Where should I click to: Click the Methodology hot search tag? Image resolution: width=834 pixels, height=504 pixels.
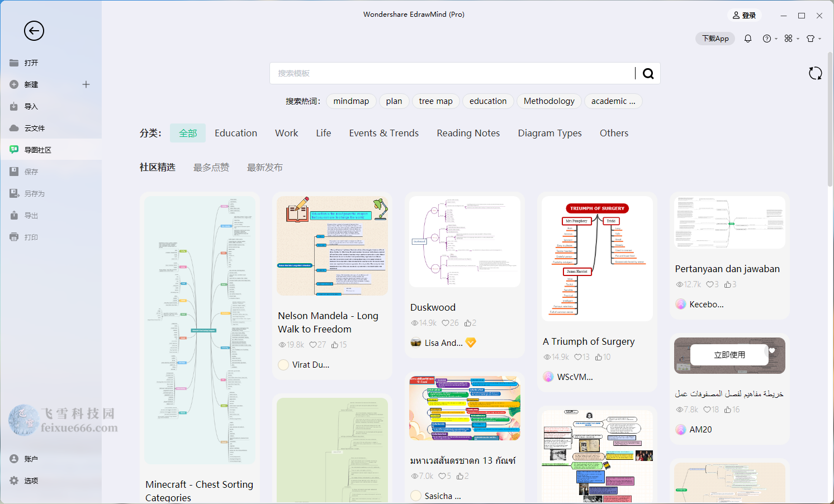point(549,101)
